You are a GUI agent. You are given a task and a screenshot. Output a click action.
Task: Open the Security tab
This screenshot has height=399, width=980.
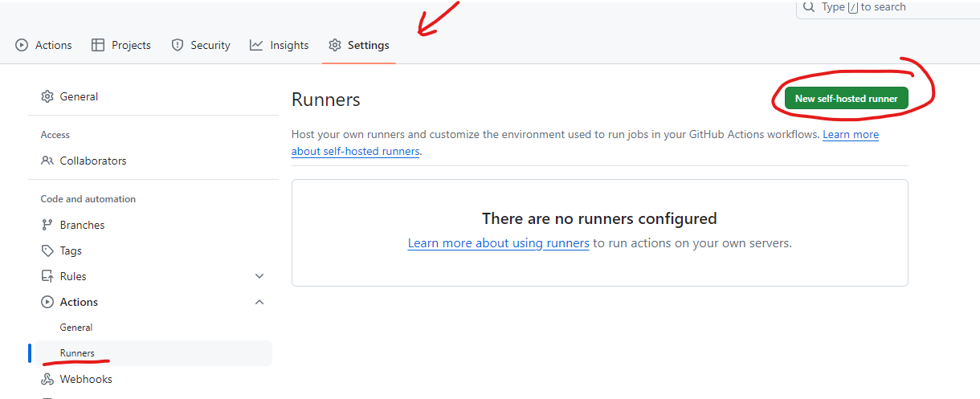(201, 45)
